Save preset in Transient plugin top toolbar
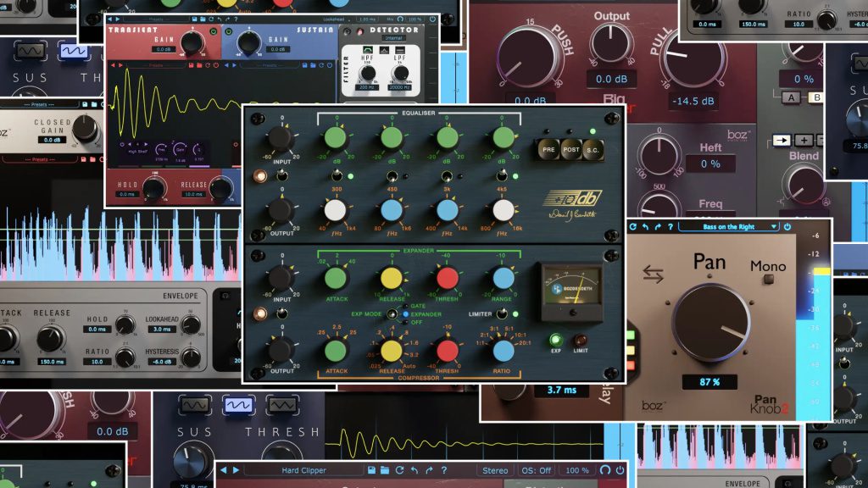 194,19
